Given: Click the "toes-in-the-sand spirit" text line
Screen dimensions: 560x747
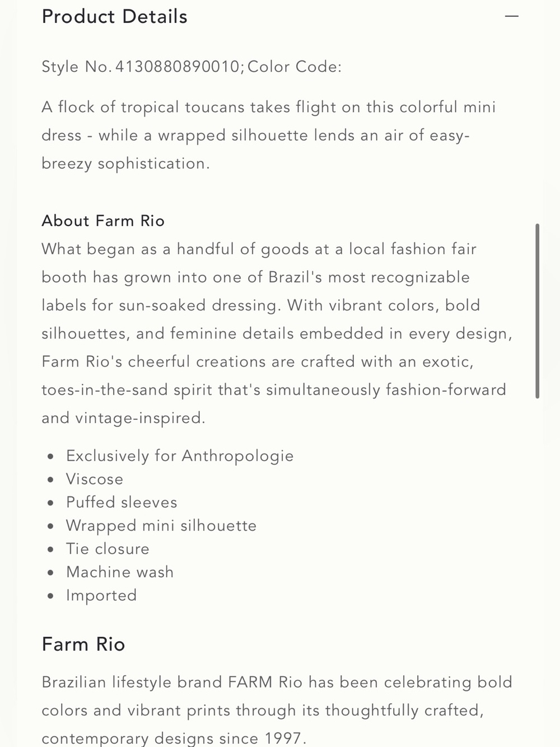Looking at the screenshot, I should click(x=274, y=390).
